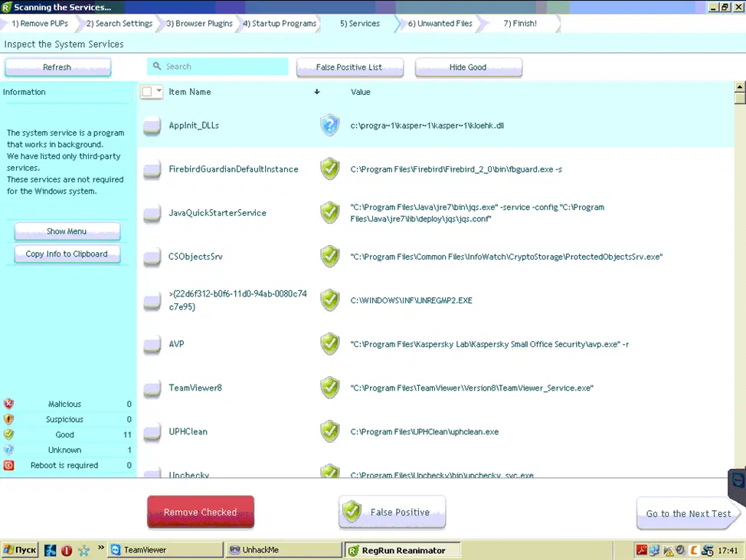Click the scrollbar up arrow
746x560 pixels.
tap(739, 87)
